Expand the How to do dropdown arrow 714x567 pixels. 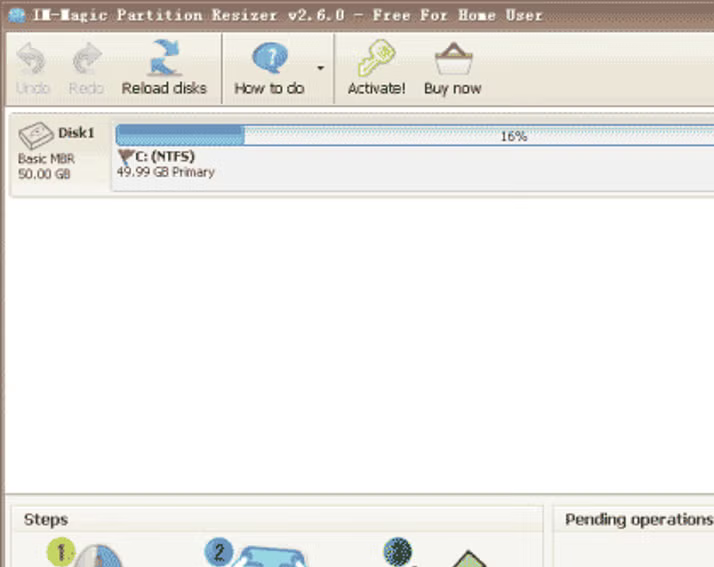click(x=321, y=68)
